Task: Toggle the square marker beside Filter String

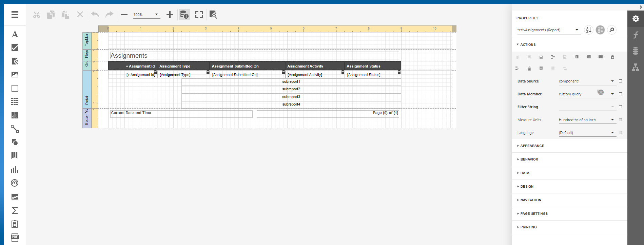Action: click(620, 107)
